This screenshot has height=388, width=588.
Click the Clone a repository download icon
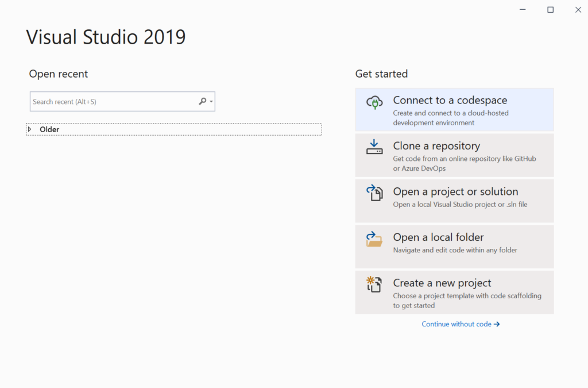[x=374, y=148]
